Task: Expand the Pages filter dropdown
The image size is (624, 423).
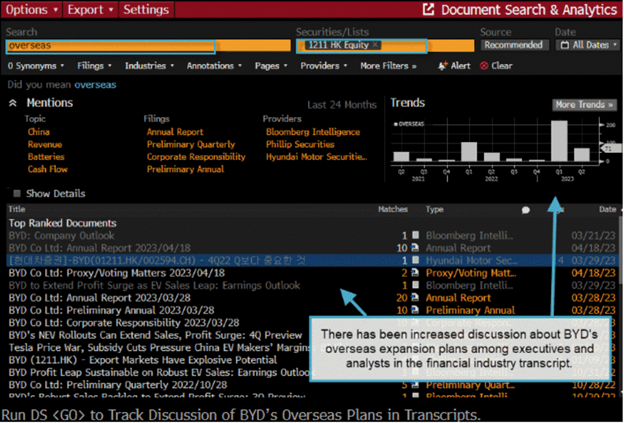Action: coord(271,66)
